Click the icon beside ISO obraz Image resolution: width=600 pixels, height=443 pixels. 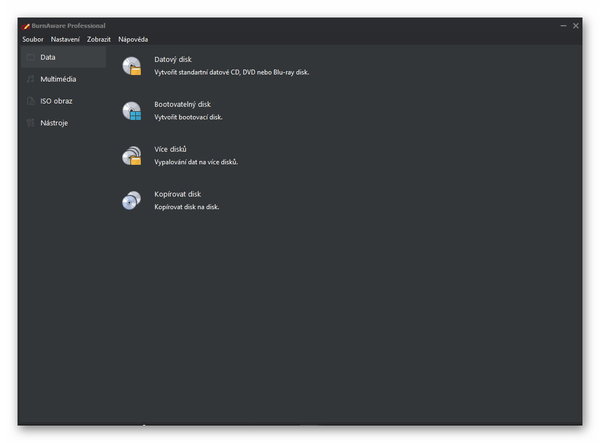point(30,101)
